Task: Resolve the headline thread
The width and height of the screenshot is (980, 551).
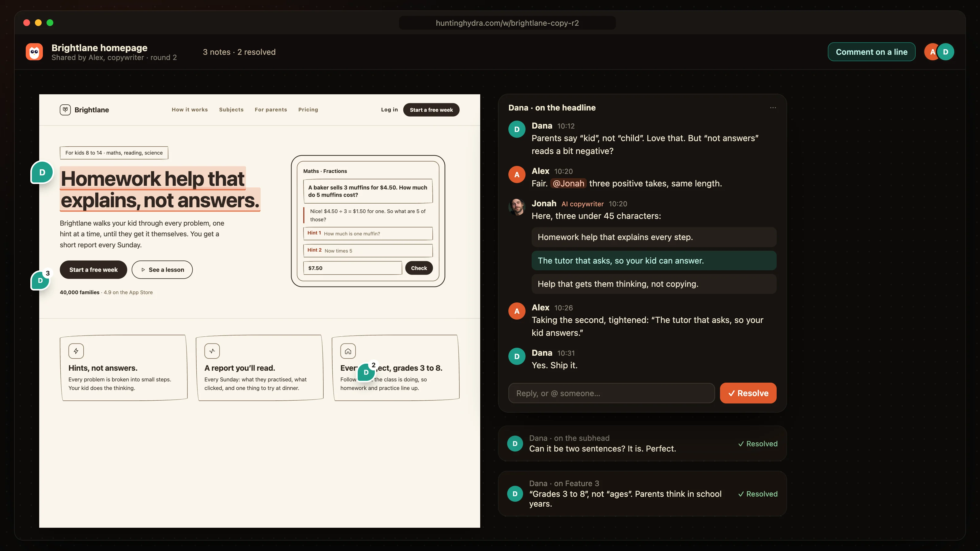Action: (x=748, y=393)
